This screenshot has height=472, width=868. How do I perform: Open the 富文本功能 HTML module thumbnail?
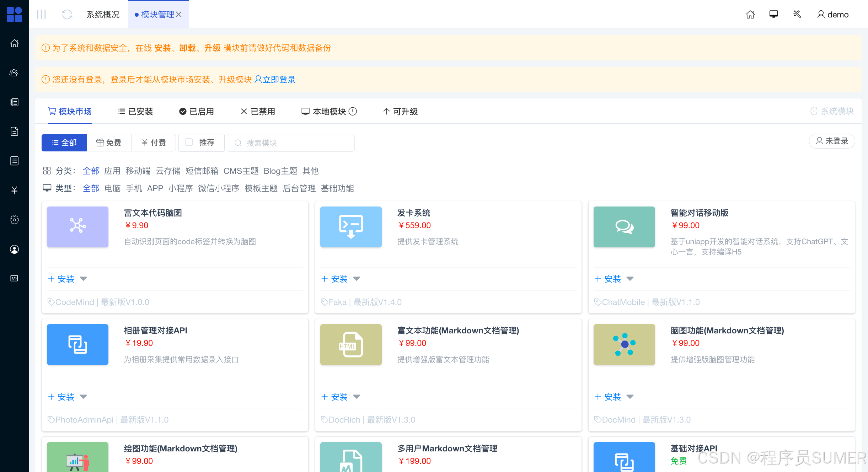[x=351, y=344]
